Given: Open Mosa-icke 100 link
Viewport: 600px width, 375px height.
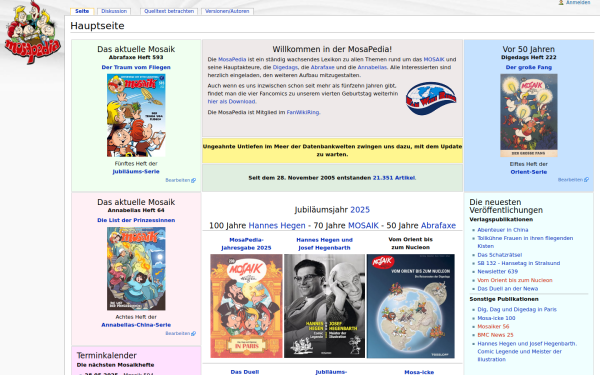Looking at the screenshot, I should [x=496, y=318].
